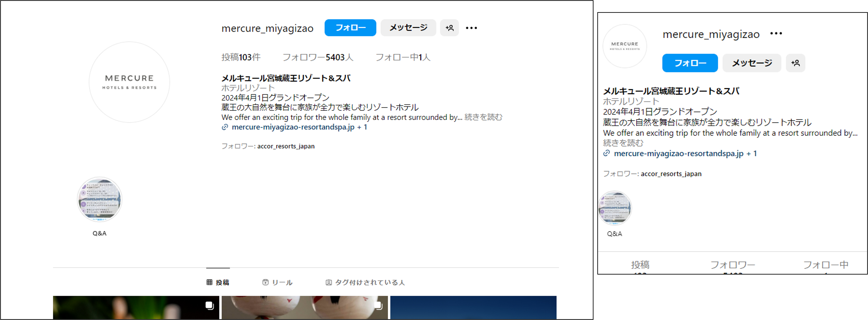Viewport: 868px width, 320px height.
Task: Click the username mercure_miyagizao in the right view
Action: pyautogui.click(x=711, y=34)
